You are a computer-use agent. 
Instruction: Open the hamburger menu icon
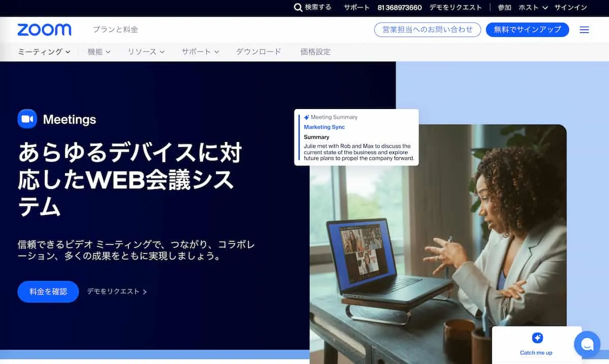pyautogui.click(x=584, y=30)
